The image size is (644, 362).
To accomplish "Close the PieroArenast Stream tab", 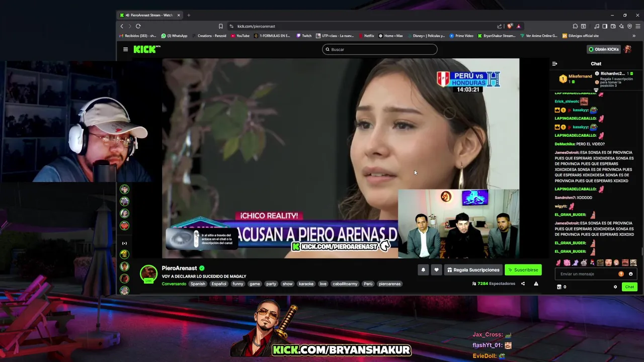I will click(x=179, y=15).
